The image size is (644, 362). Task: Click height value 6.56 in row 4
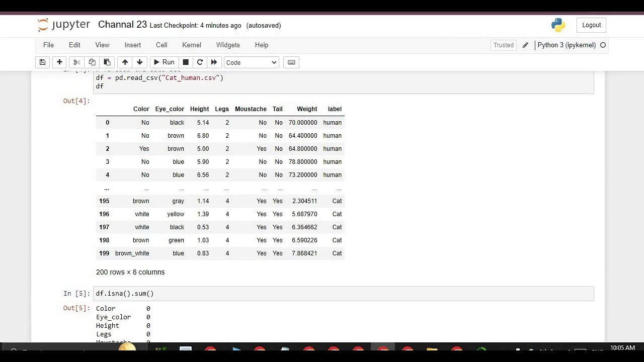pyautogui.click(x=203, y=175)
